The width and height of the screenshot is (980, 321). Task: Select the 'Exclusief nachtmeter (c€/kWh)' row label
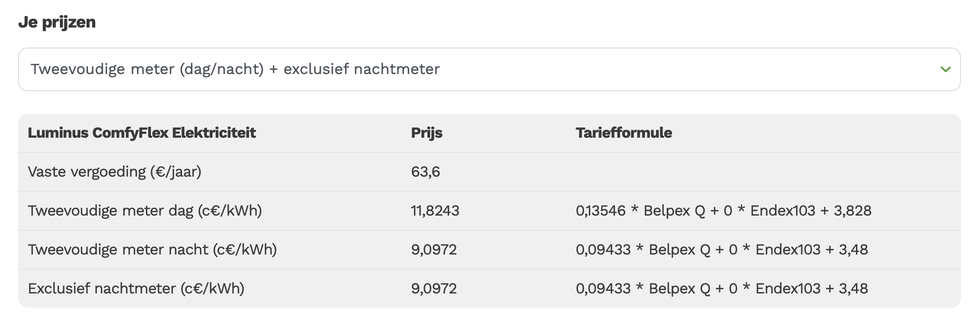136,289
